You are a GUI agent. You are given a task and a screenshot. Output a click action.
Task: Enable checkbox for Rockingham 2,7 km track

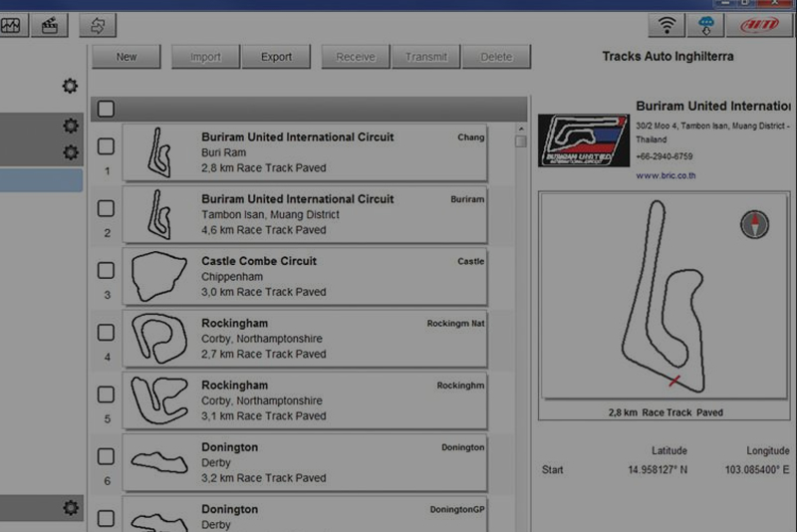tap(106, 332)
